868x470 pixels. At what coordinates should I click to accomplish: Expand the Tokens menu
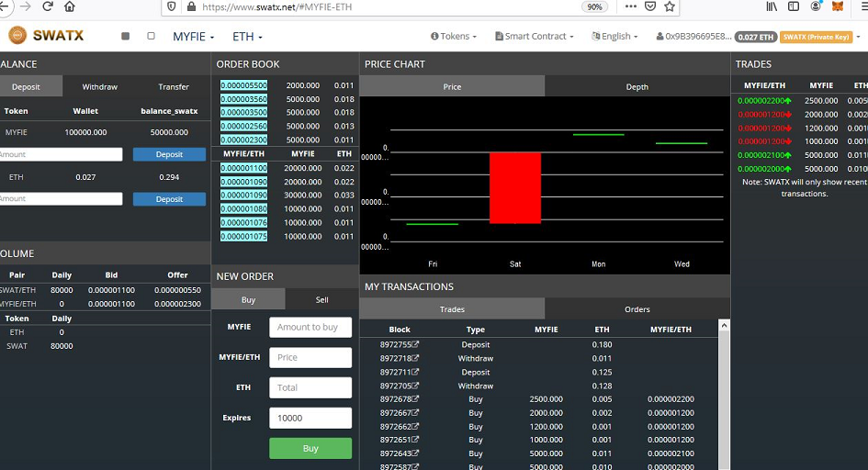[454, 36]
